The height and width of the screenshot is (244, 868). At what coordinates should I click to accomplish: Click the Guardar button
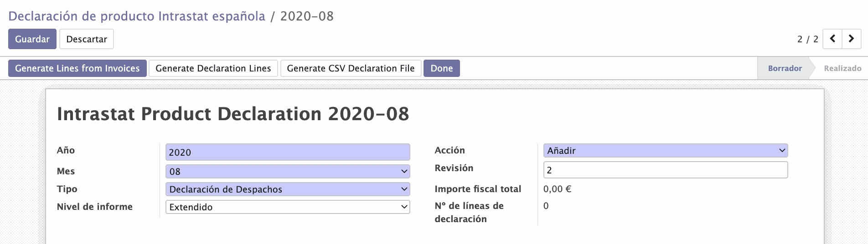32,39
